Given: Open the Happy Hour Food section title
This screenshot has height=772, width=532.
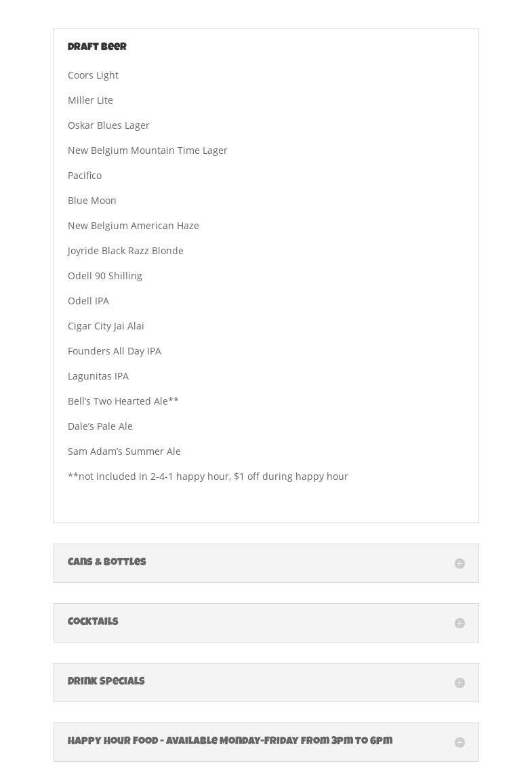Looking at the screenshot, I should point(230,741).
